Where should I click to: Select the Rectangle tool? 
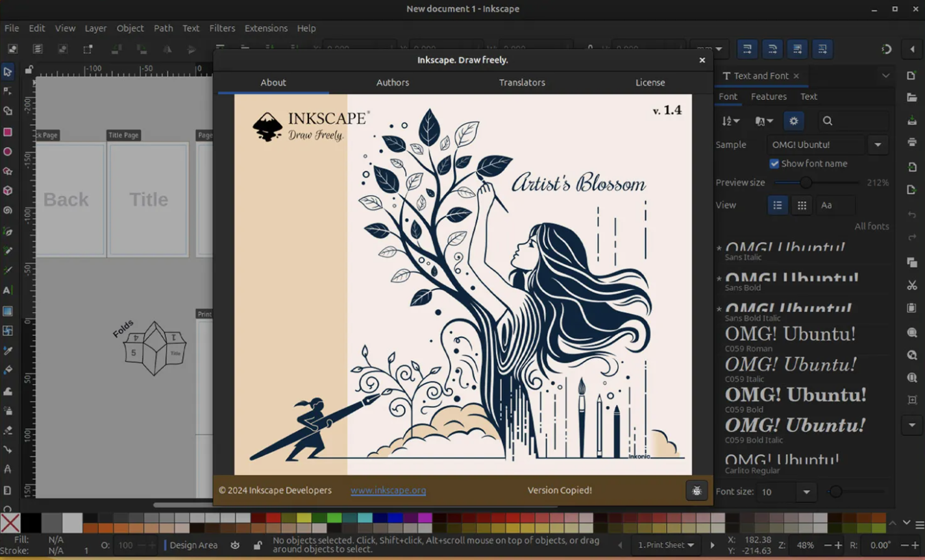(x=7, y=132)
